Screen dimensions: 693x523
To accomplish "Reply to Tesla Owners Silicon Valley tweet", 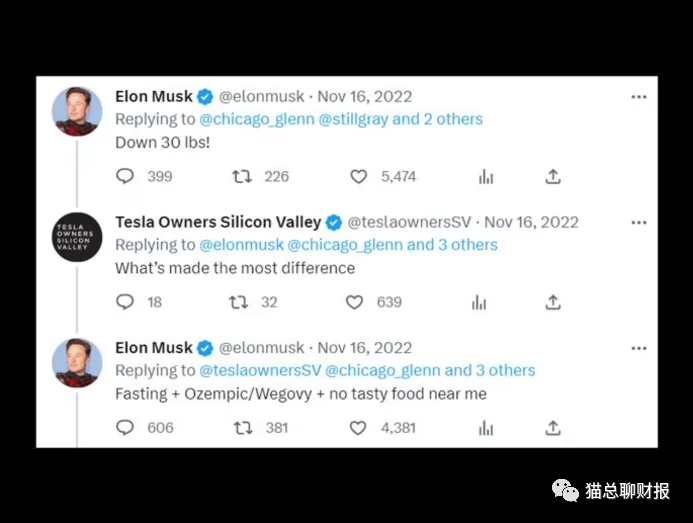I will point(125,302).
